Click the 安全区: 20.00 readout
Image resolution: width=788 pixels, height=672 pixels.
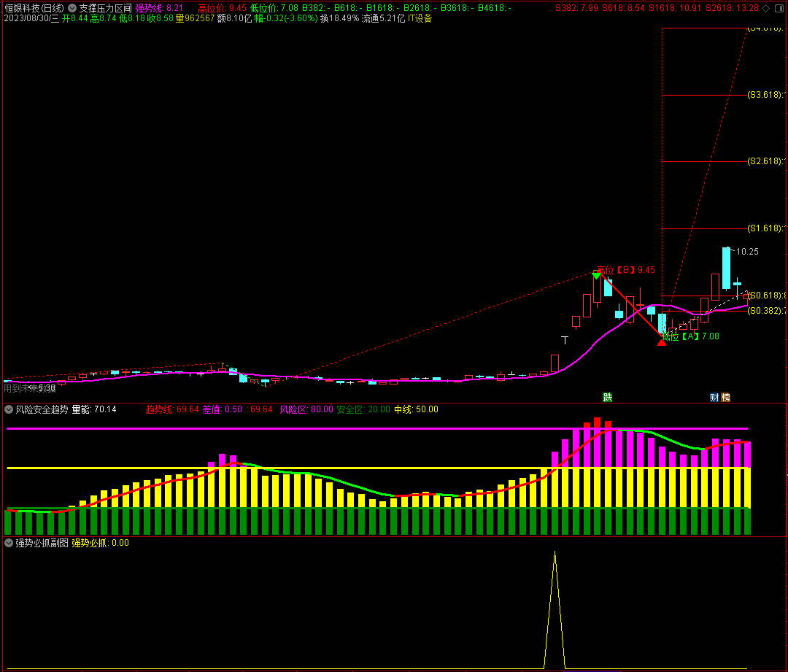pos(363,409)
